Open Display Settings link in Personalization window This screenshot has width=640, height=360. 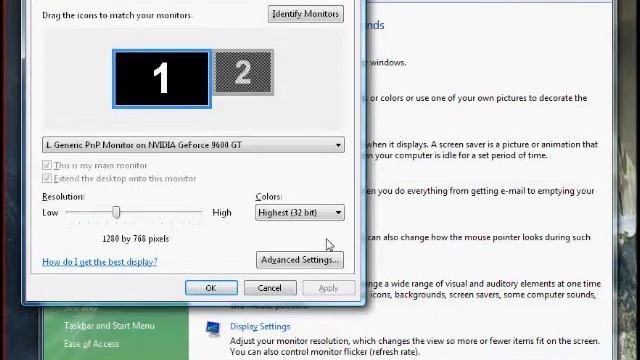point(260,327)
